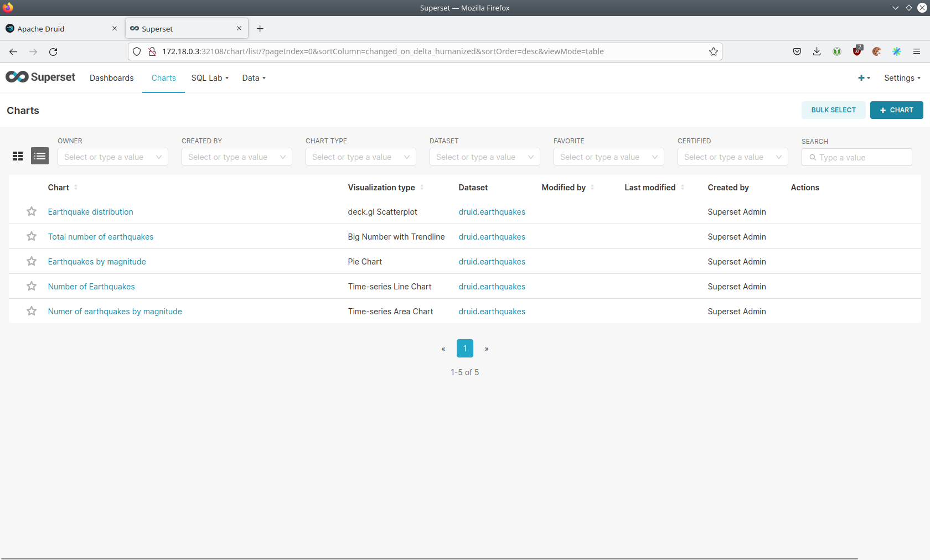The image size is (930, 560).
Task: Open the Settings dropdown menu
Action: coord(902,78)
